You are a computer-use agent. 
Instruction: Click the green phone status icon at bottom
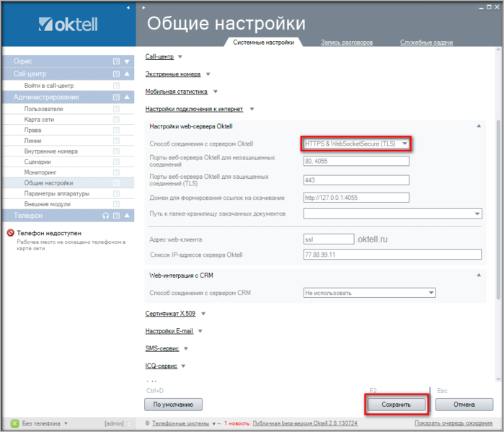(x=15, y=423)
